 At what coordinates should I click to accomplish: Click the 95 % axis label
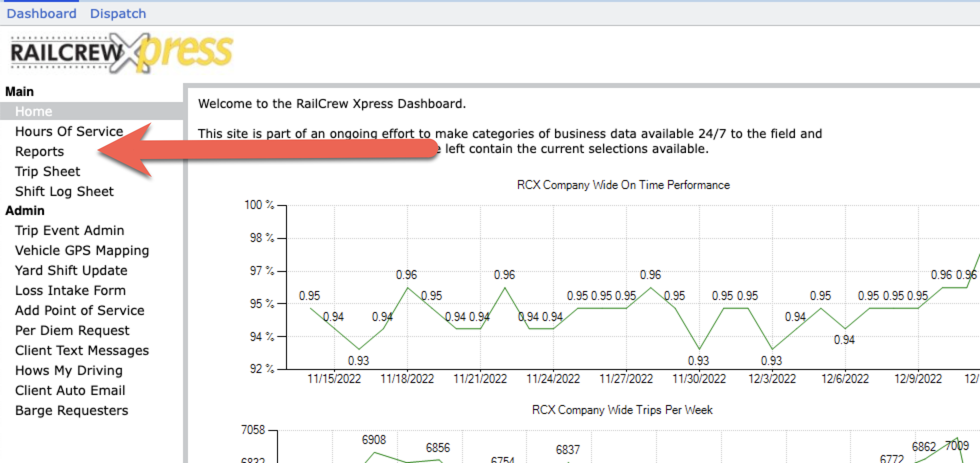262,303
